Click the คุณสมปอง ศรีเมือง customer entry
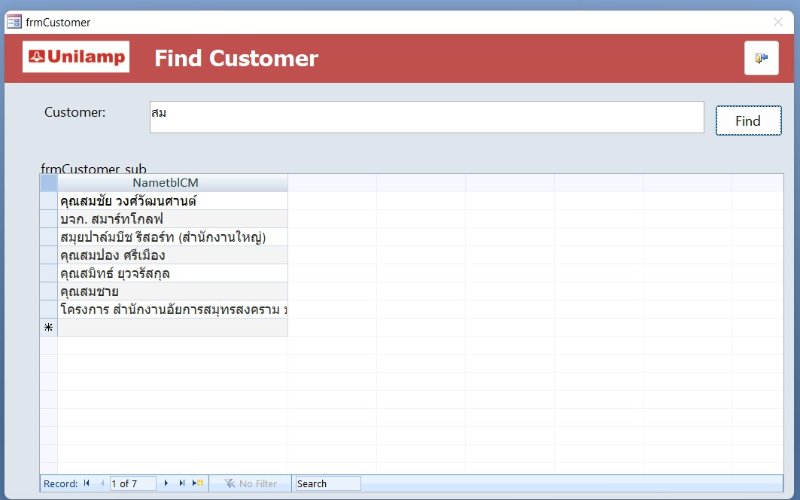The width and height of the screenshot is (800, 500). [112, 255]
